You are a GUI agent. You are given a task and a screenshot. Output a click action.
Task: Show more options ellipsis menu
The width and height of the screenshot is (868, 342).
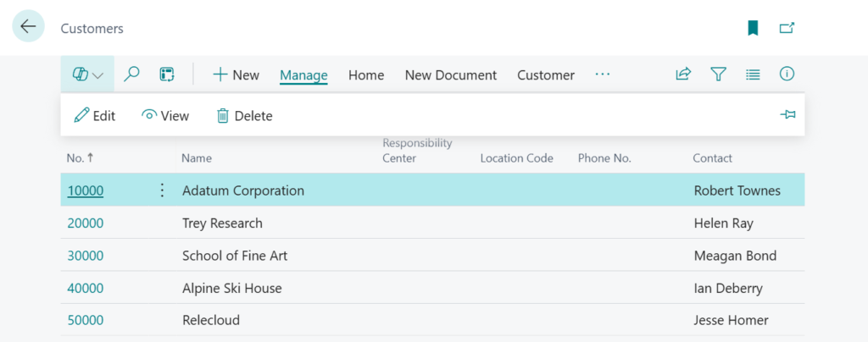click(x=603, y=74)
